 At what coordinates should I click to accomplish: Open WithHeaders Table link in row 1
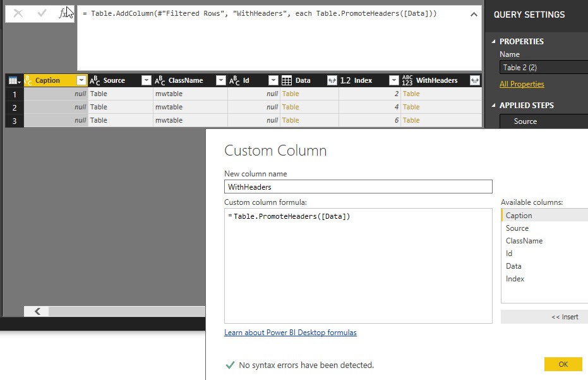[411, 94]
